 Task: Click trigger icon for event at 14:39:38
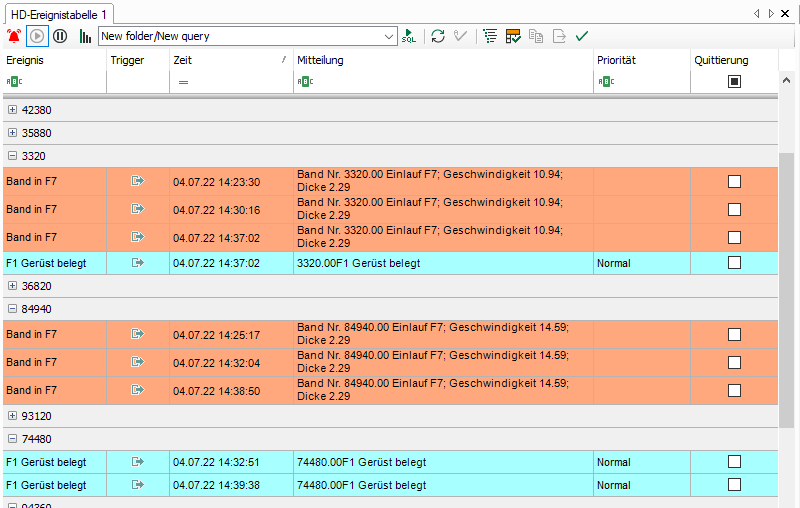[138, 485]
